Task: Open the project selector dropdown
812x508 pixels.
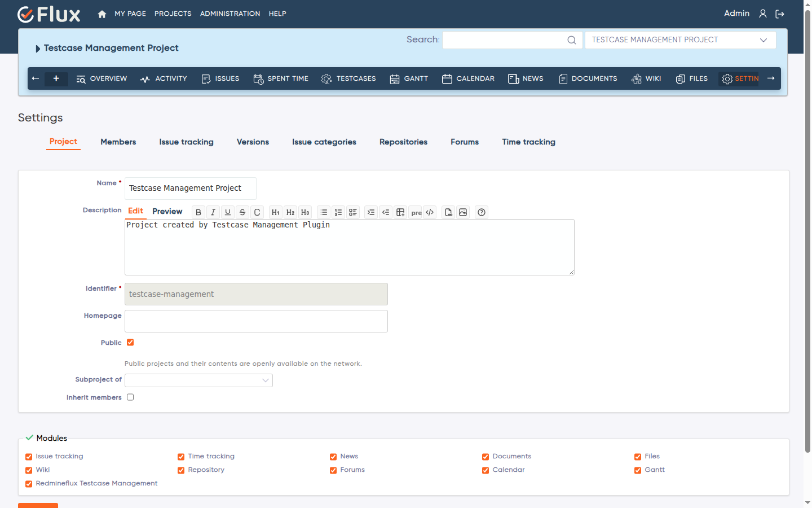Action: (x=681, y=40)
